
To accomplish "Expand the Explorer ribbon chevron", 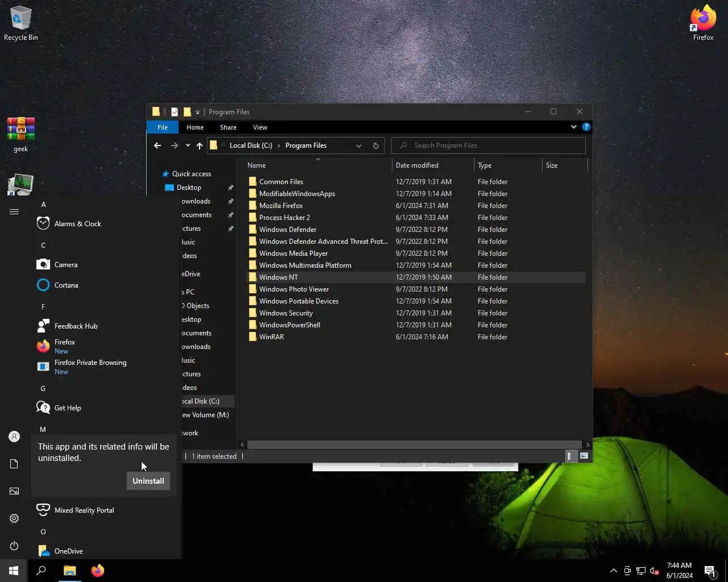I will pos(574,127).
